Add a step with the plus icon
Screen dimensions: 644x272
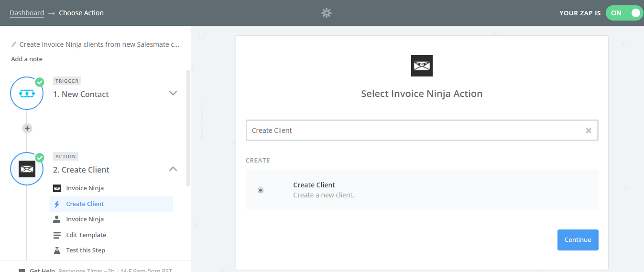(27, 128)
